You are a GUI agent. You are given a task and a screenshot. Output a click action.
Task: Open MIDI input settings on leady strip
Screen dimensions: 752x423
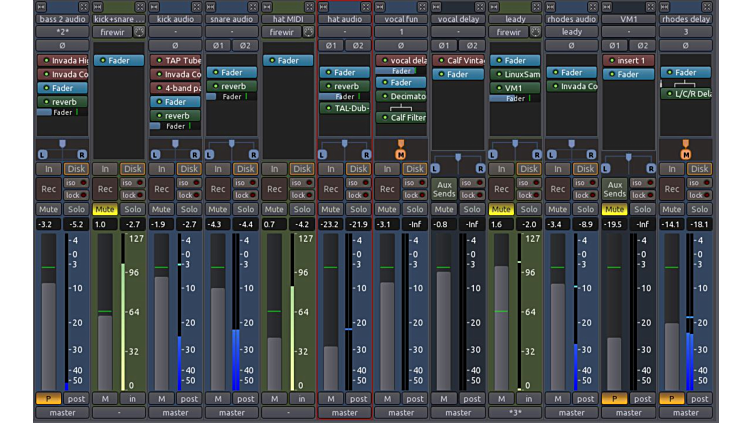(x=534, y=32)
